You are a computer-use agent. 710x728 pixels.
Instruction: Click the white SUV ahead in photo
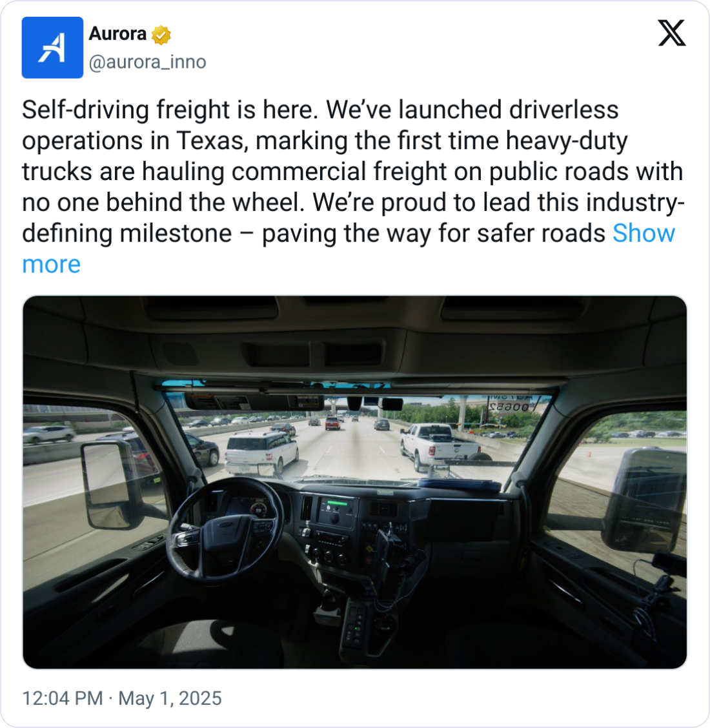(261, 454)
